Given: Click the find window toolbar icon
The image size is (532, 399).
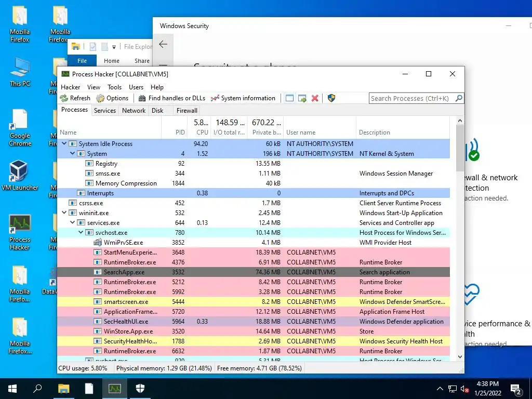Looking at the screenshot, I should pyautogui.click(x=289, y=98).
